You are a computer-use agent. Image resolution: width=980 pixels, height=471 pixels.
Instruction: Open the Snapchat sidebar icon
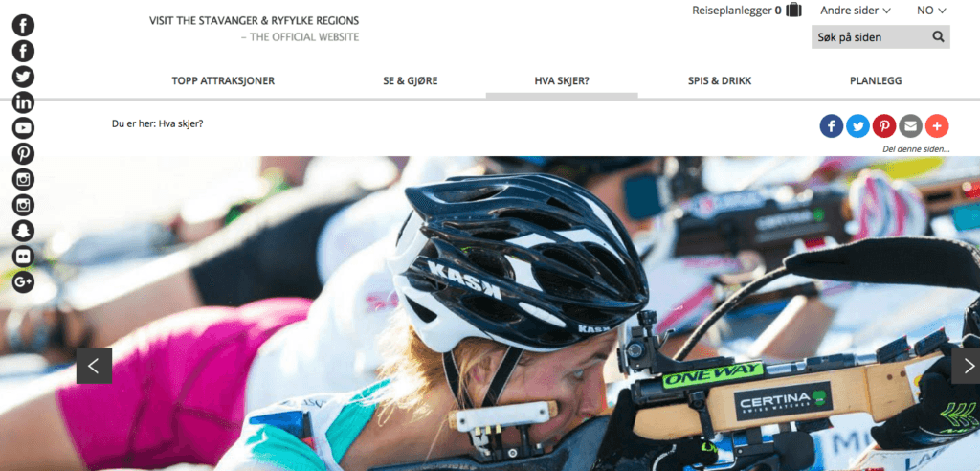pos(23,231)
